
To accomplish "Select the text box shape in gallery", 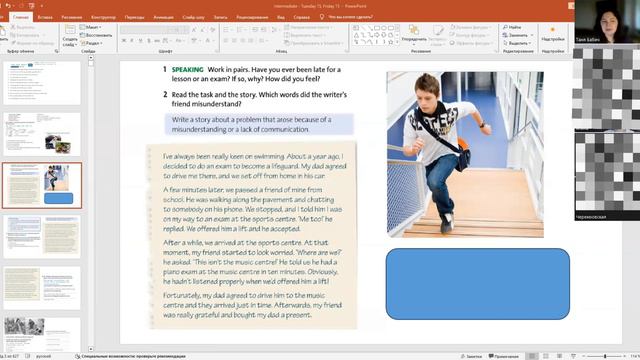I will [356, 28].
